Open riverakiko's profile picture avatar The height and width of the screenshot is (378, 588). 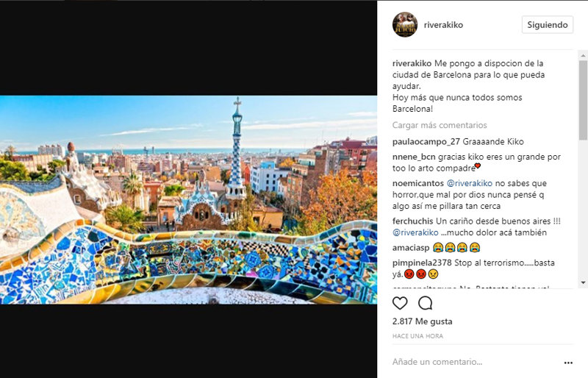tap(405, 25)
